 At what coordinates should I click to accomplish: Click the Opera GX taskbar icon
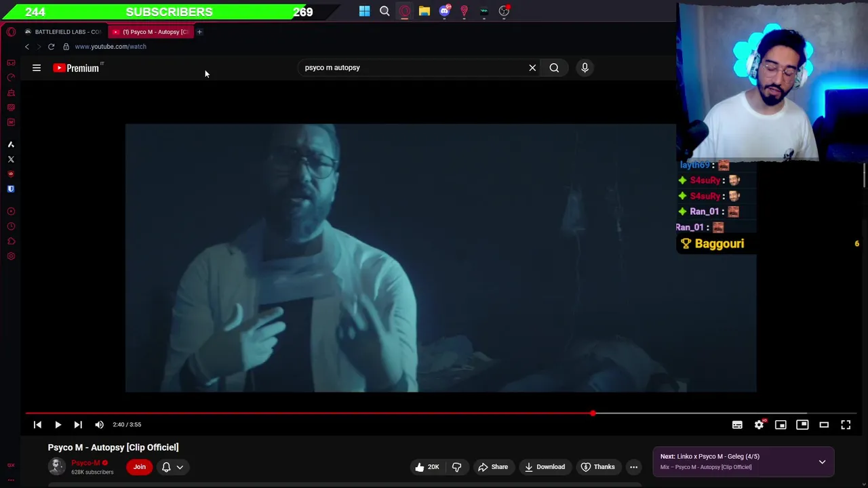pyautogui.click(x=404, y=11)
